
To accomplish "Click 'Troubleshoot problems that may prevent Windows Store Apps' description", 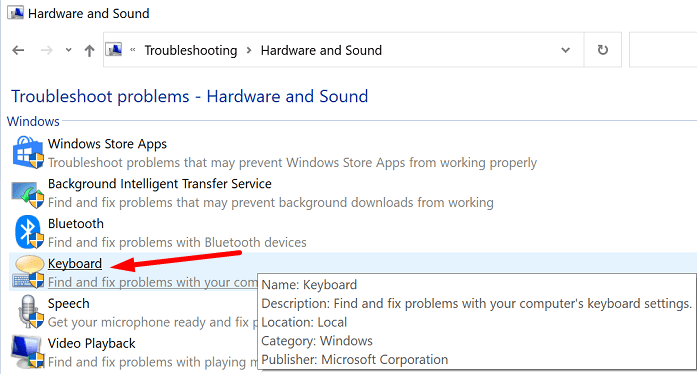I will [292, 163].
